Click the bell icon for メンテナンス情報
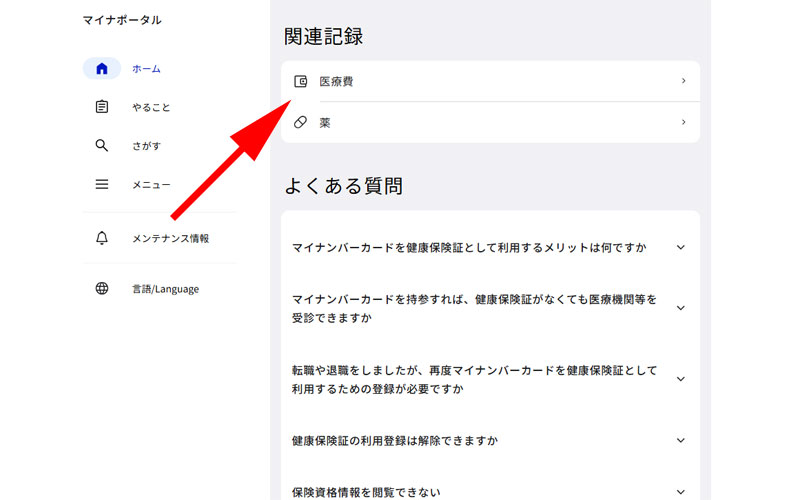 (x=102, y=238)
